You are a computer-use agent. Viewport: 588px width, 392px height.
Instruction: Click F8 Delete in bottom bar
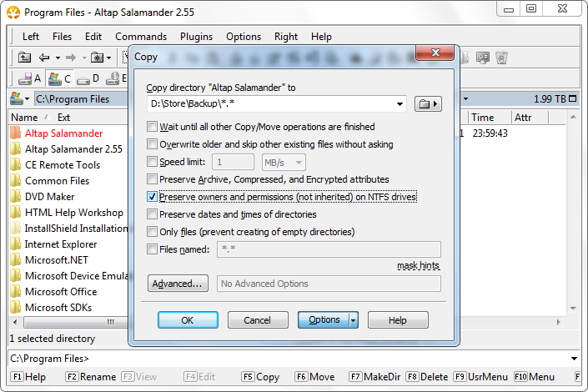(427, 377)
